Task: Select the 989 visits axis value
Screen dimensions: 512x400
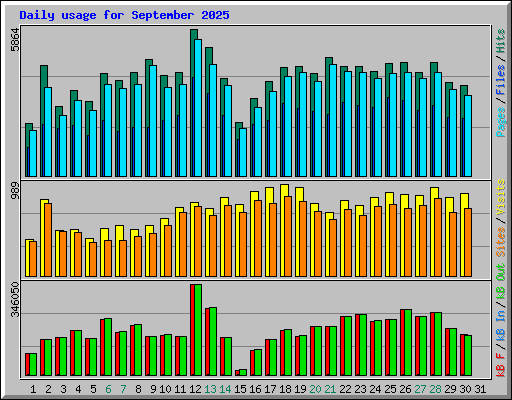Action: tap(15, 191)
